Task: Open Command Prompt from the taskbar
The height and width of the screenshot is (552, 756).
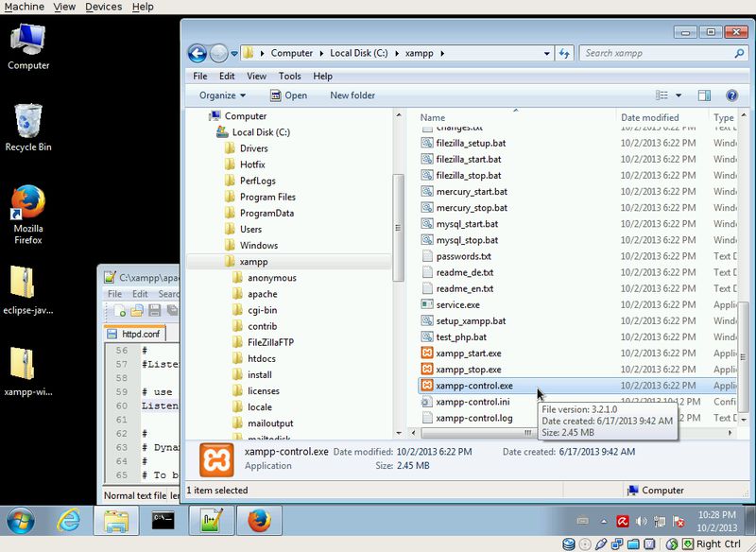Action: point(163,520)
